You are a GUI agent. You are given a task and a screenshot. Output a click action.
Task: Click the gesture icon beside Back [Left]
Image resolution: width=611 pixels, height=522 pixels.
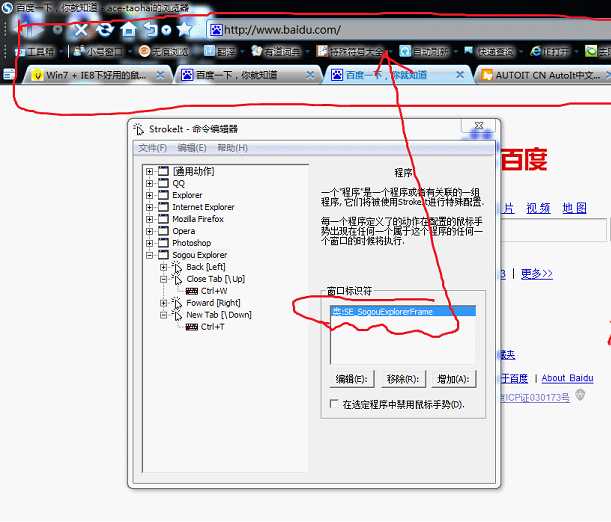pyautogui.click(x=177, y=267)
